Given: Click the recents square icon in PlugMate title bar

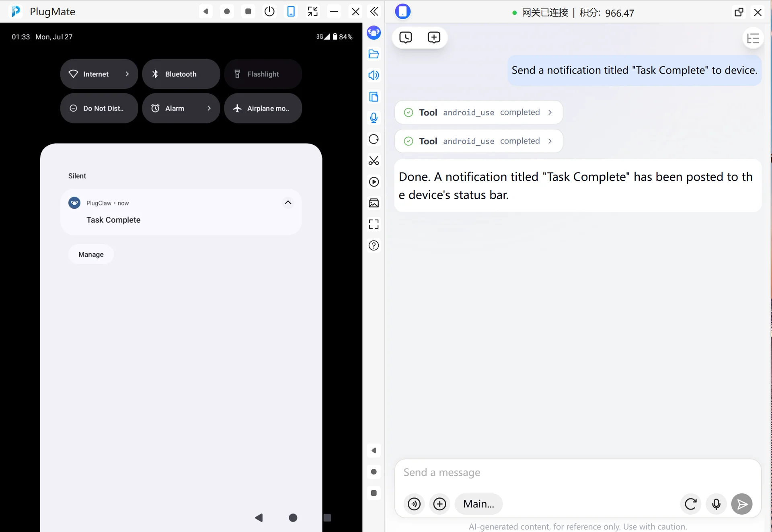Looking at the screenshot, I should [248, 12].
